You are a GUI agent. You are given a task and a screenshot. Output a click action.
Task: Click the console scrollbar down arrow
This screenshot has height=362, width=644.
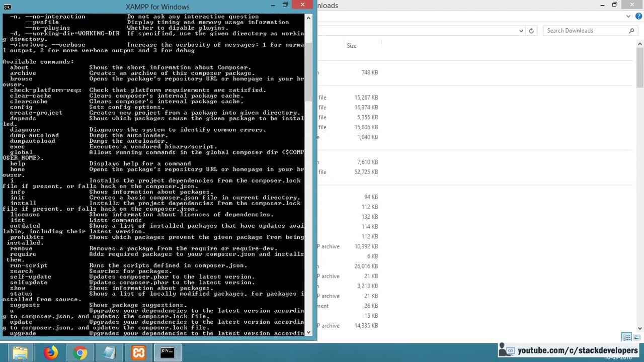point(309,332)
